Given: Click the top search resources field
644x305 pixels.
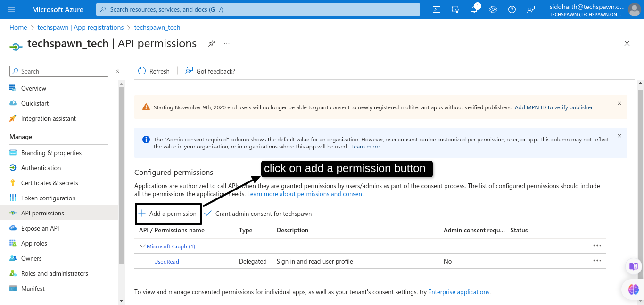Looking at the screenshot, I should pos(257,9).
